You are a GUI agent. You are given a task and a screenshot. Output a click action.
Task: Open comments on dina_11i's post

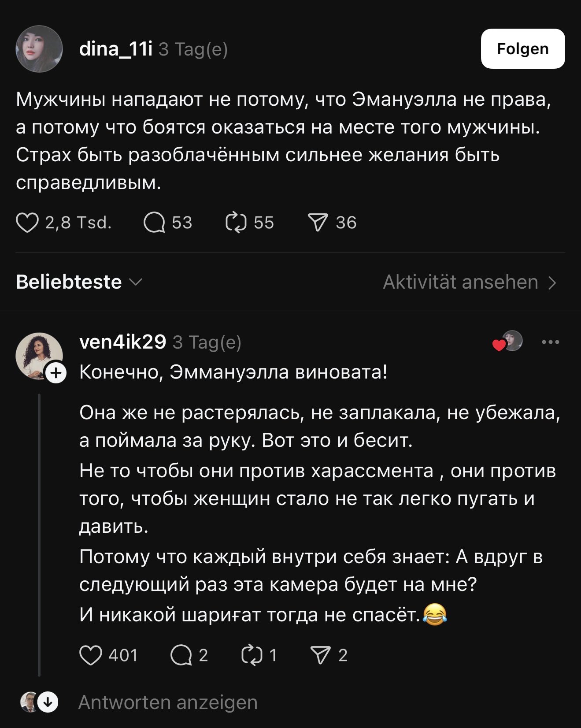(x=154, y=223)
